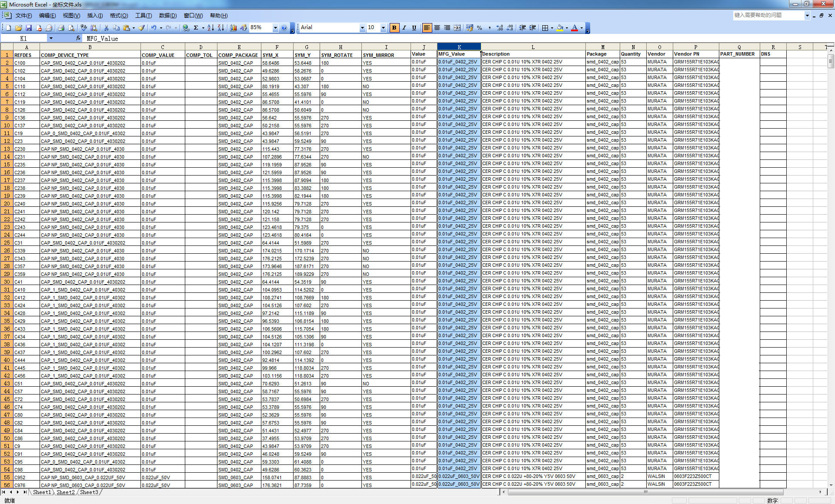Run the spelling check tool
Image resolution: width=835 pixels, height=504 pixels.
click(x=84, y=28)
